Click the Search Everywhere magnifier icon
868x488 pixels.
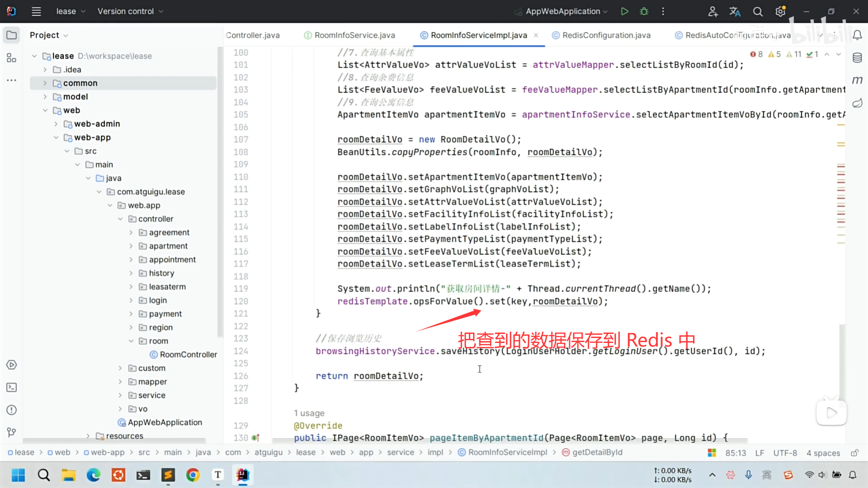[758, 11]
